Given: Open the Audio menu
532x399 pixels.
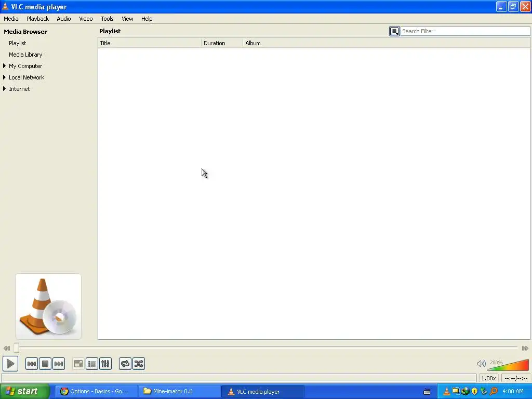Looking at the screenshot, I should point(64,19).
